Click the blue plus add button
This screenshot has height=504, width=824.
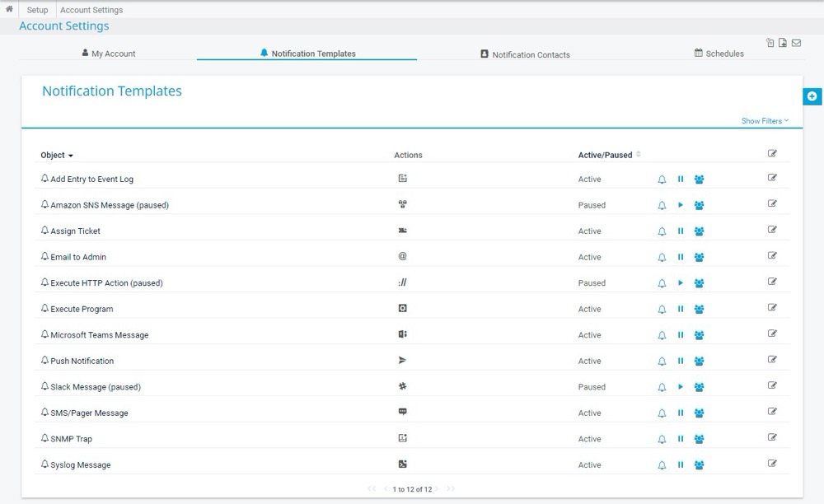pyautogui.click(x=812, y=96)
